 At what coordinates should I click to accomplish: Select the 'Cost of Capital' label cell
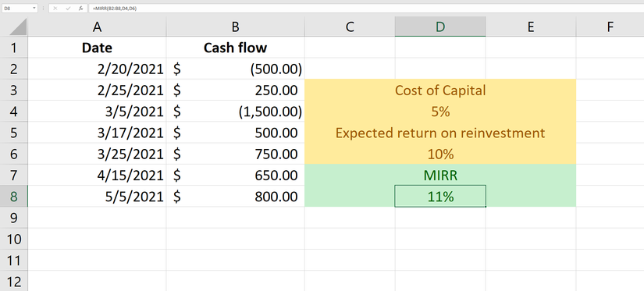click(440, 90)
